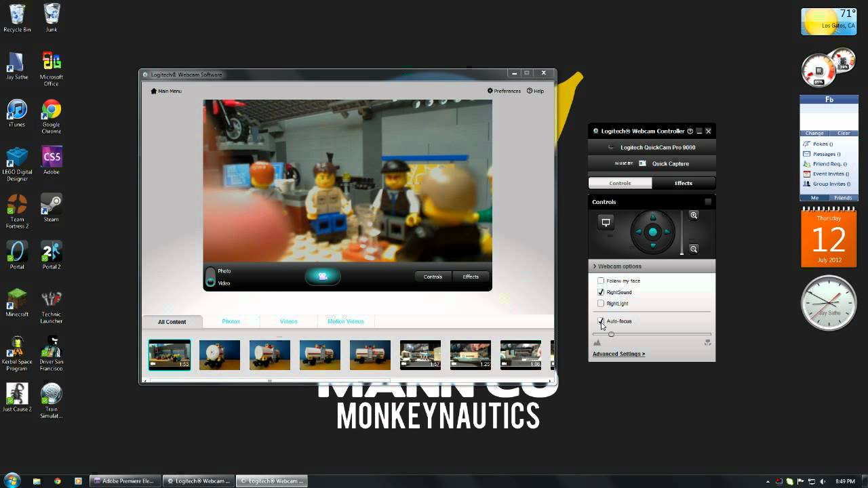
Task: Switch to the Photos tab
Action: (x=231, y=321)
